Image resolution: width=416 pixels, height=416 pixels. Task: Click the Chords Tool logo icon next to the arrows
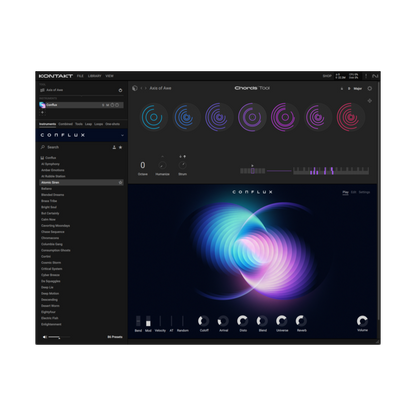[x=135, y=88]
